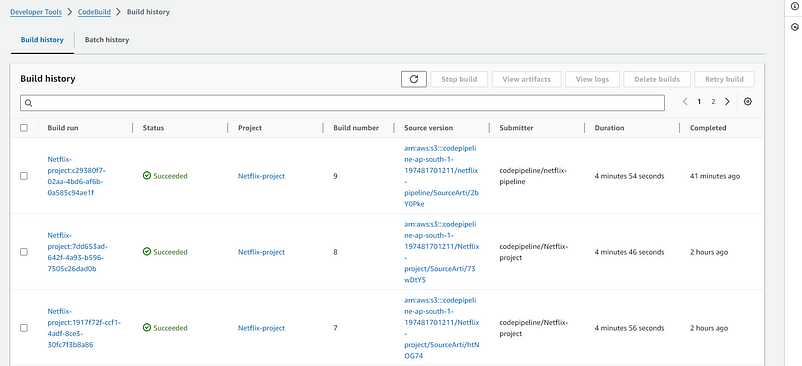802x366 pixels.
Task: Tick checkbox for build number 7 row
Action: (x=24, y=328)
